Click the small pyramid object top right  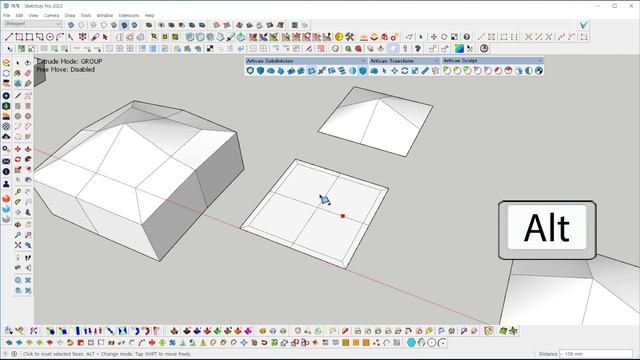[376, 121]
